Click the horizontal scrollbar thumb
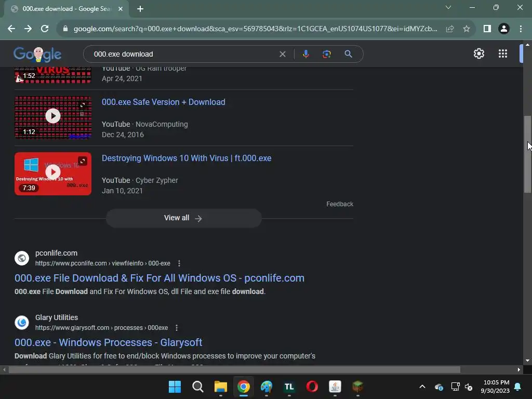Viewport: 532px width, 399px height. point(234,369)
